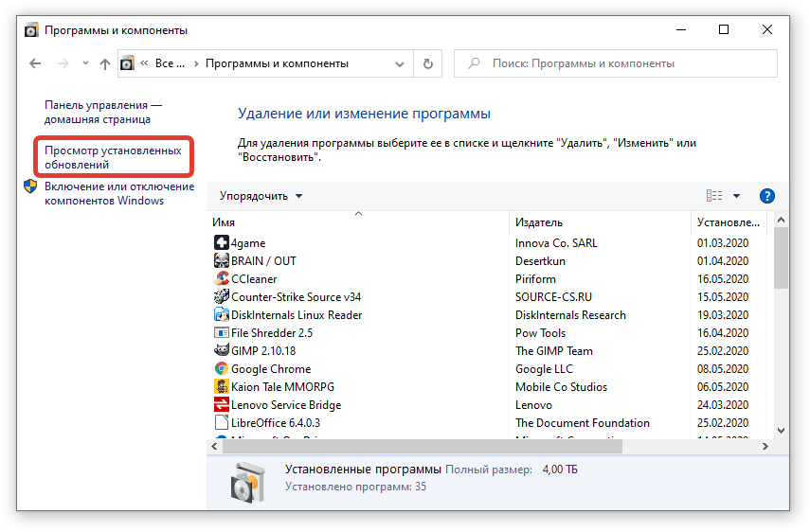Click the search programs input field
The image size is (810, 532).
(615, 63)
